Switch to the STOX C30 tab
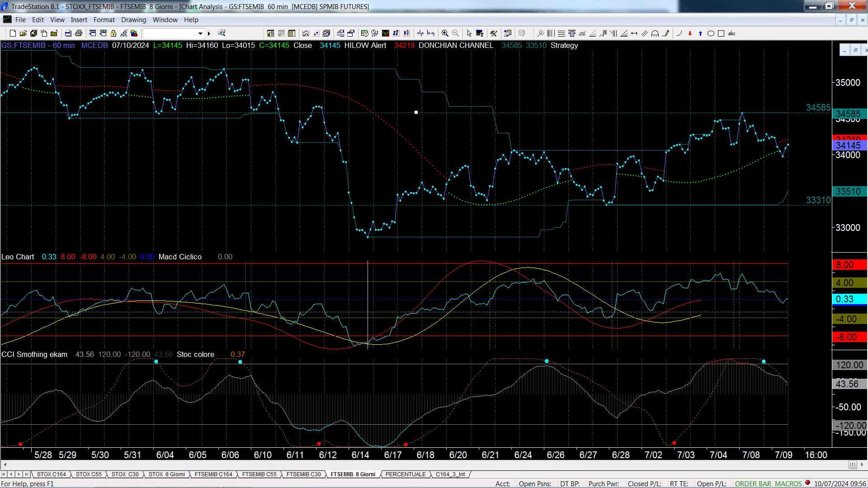The width and height of the screenshot is (868, 488). click(x=125, y=474)
